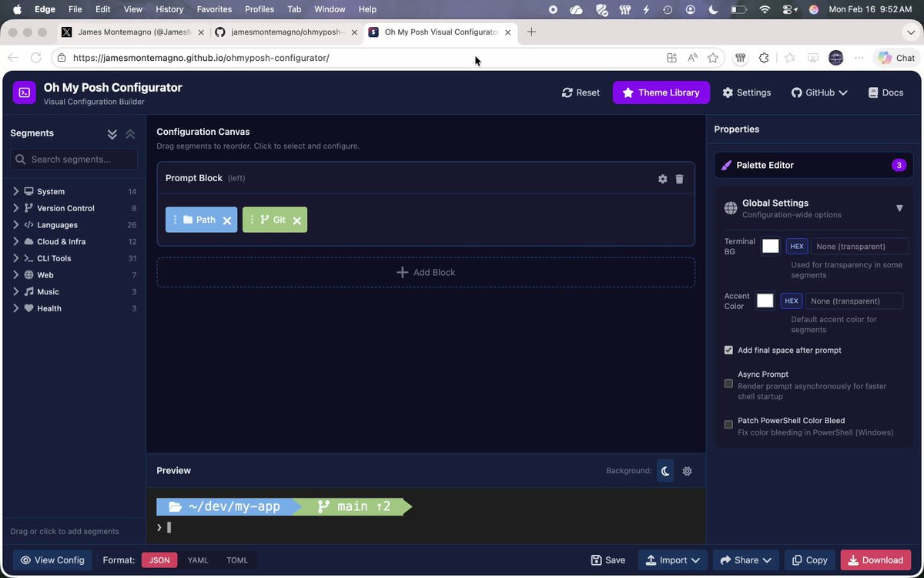Open the Favorites menu

coord(214,9)
